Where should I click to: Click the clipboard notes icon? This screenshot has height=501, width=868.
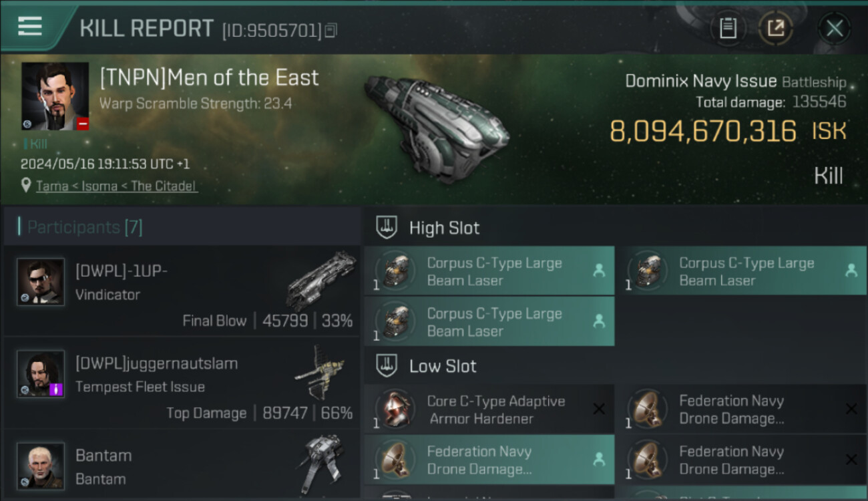[x=728, y=28]
